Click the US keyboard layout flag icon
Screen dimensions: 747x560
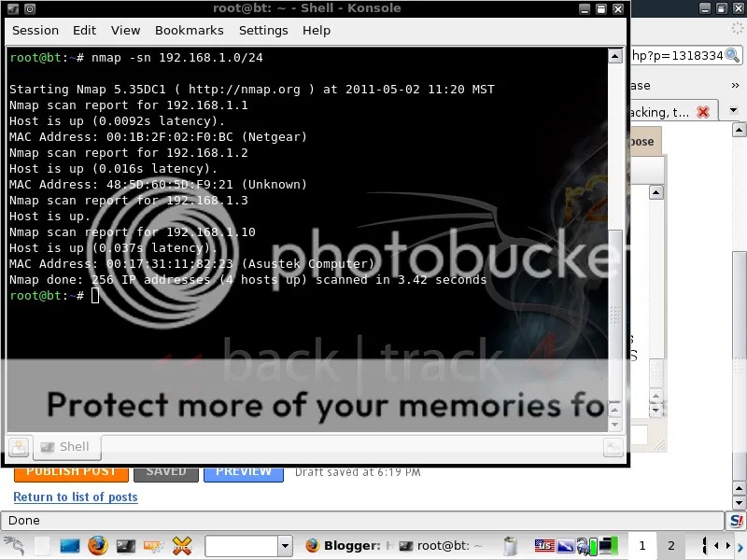[544, 546]
